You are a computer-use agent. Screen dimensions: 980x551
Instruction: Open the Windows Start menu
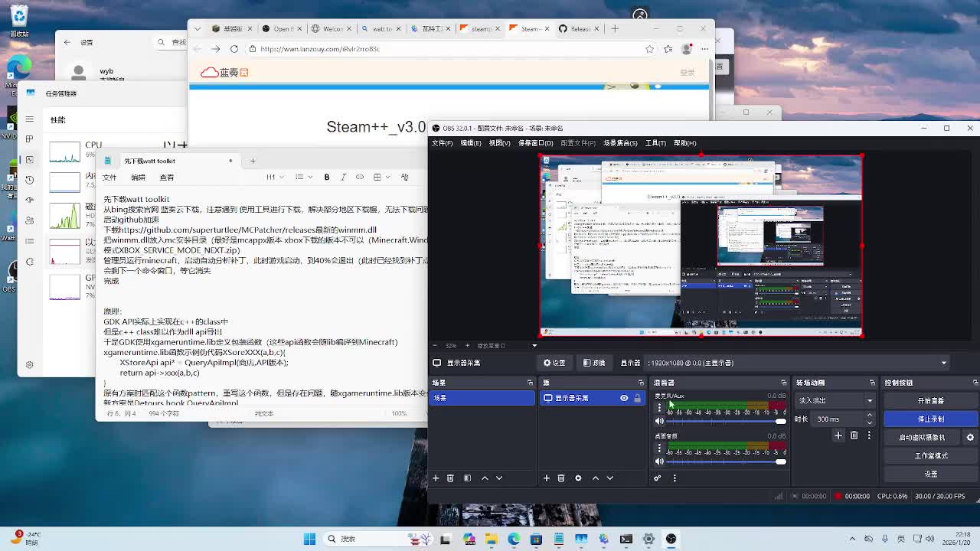click(x=309, y=539)
